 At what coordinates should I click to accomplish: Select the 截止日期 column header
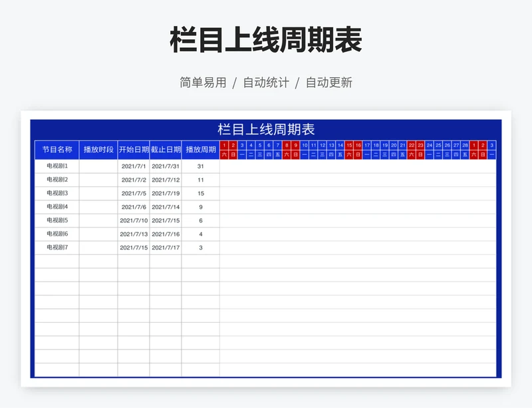(x=166, y=150)
